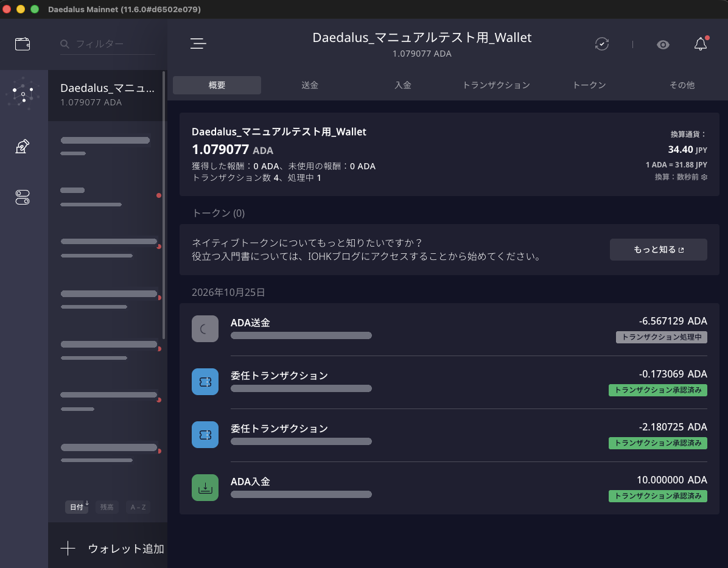Click the -2.180725 ADA delegation transaction icon

click(205, 435)
